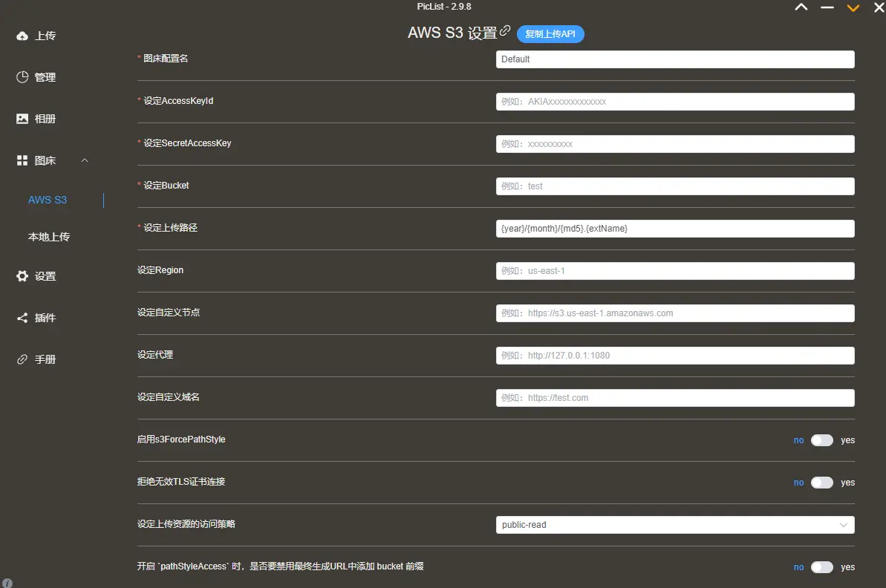Click the AccessKeyId input field
This screenshot has height=588, width=886.
[x=674, y=102]
